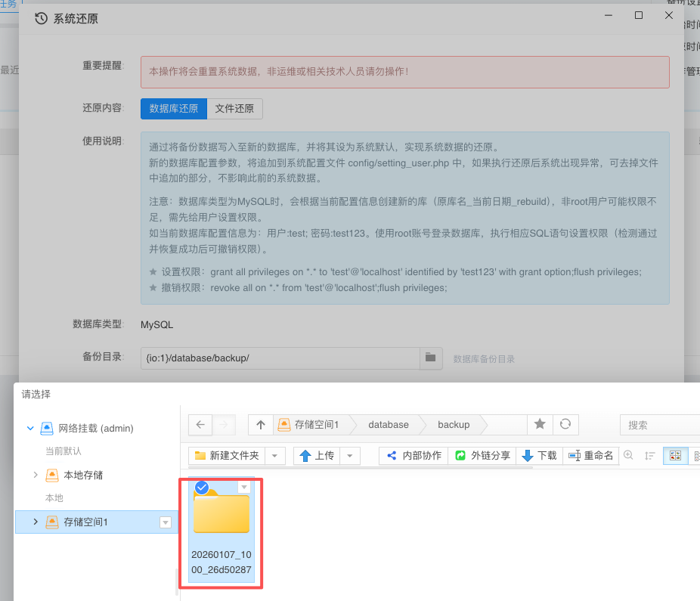Select 数据库还原 restore option
The width and height of the screenshot is (700, 601).
point(173,109)
